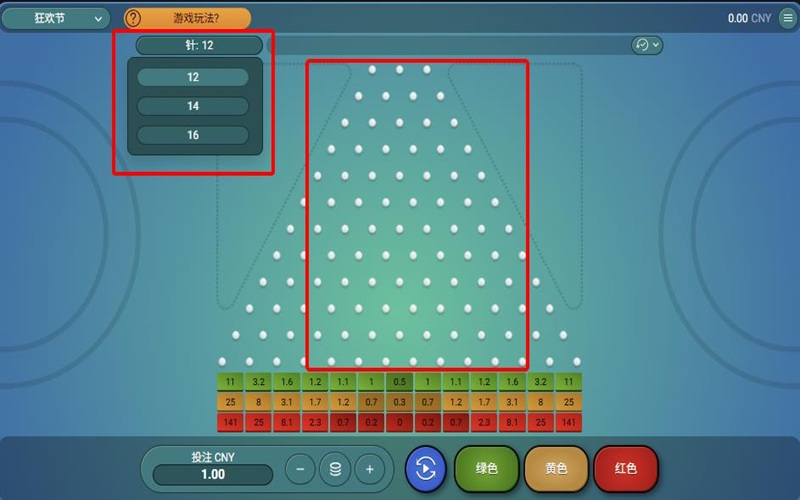
Task: Drop a ball with the 绿色 button
Action: (x=486, y=468)
